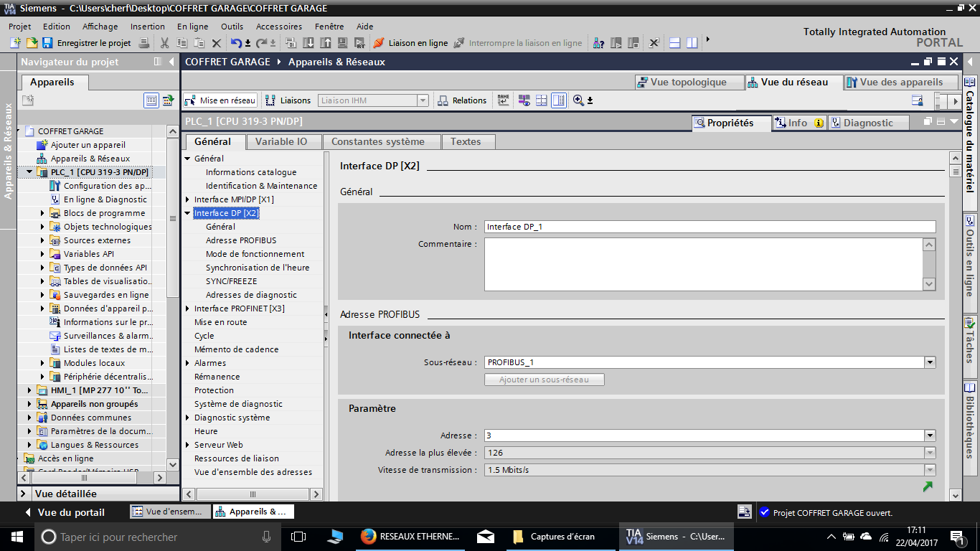Click the Nom input field

pos(710,227)
